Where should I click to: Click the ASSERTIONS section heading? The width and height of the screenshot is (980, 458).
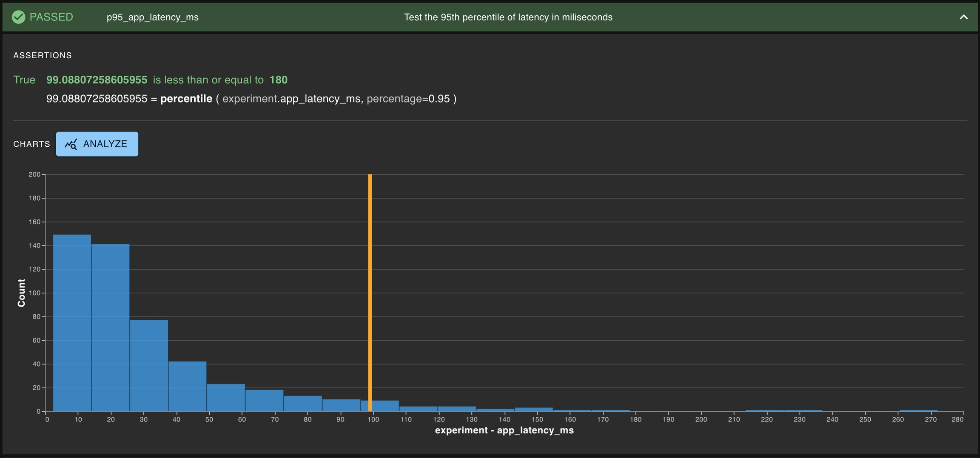click(x=43, y=55)
